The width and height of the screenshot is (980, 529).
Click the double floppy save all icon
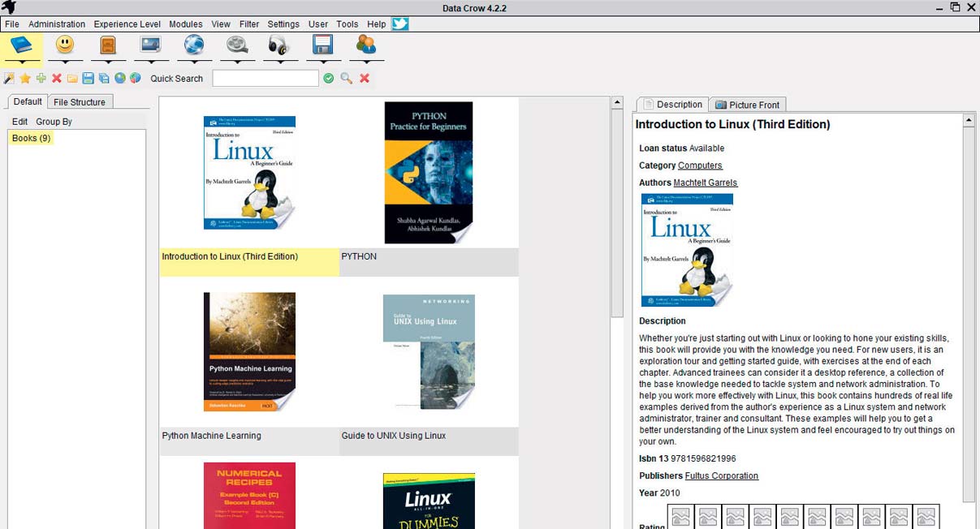coord(103,78)
